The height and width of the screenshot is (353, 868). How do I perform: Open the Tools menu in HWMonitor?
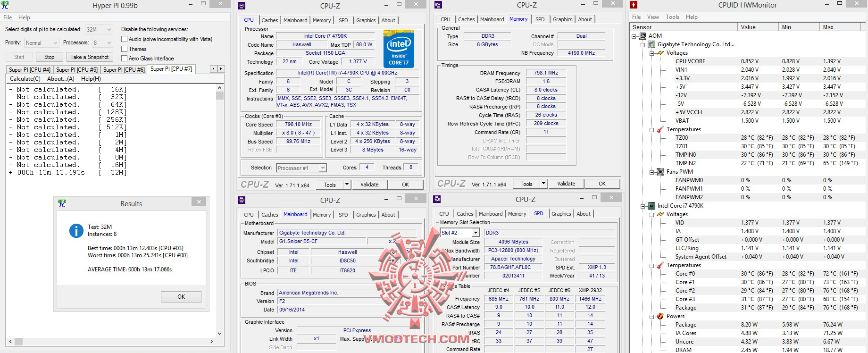click(672, 17)
